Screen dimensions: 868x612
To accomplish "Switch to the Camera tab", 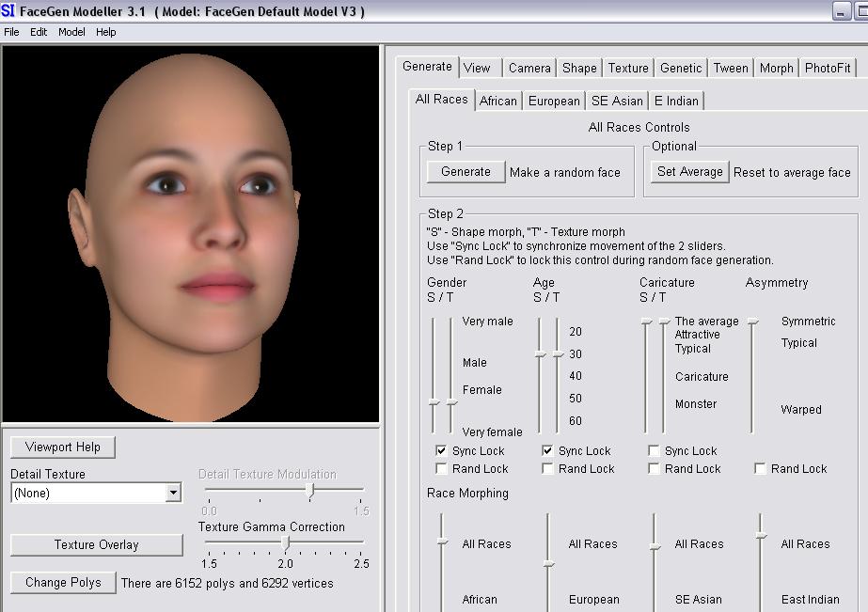I will 529,68.
